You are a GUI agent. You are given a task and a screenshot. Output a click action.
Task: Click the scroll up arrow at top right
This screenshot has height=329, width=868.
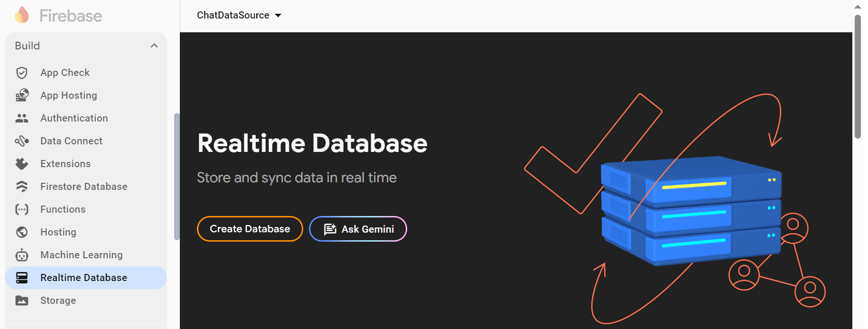858,7
